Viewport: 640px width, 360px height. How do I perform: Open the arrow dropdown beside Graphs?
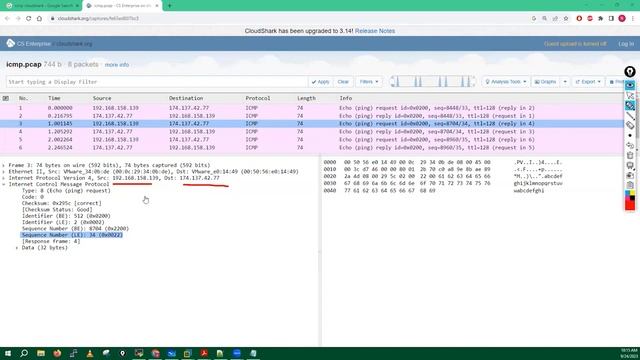[x=565, y=82]
